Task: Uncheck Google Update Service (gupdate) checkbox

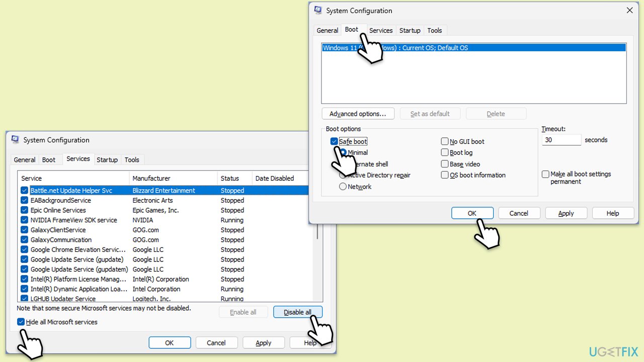Action: click(x=24, y=259)
